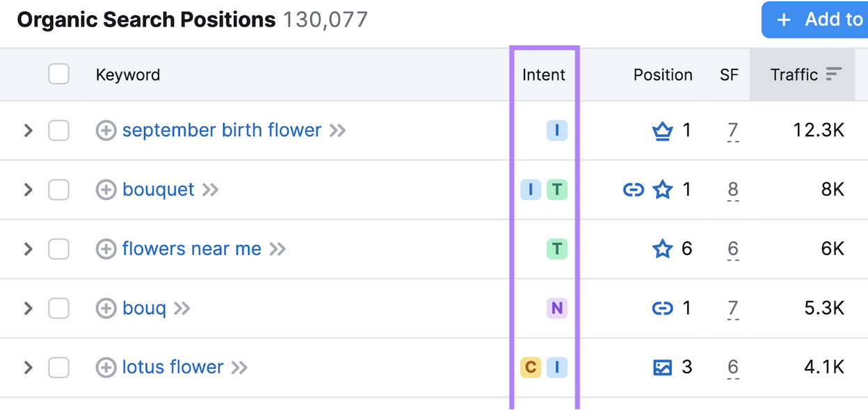This screenshot has height=410, width=868.
Task: Click the plus icon beside bouquet keyword
Action: coord(106,190)
